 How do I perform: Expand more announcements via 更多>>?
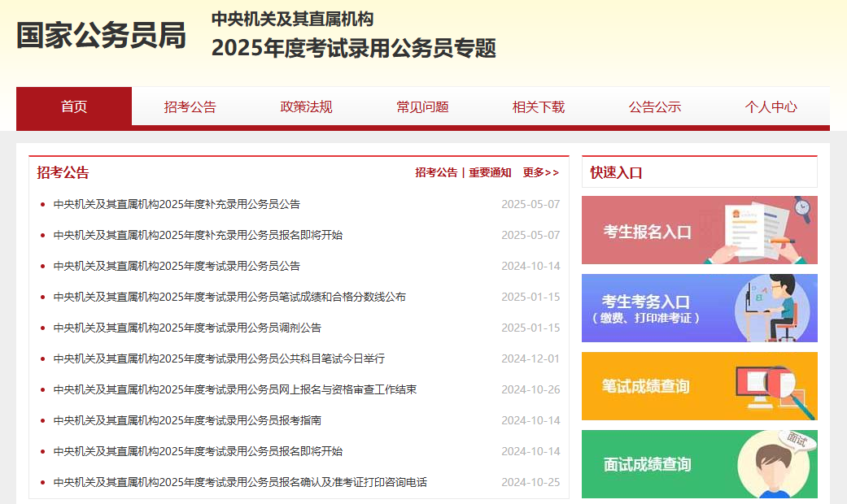tap(540, 172)
